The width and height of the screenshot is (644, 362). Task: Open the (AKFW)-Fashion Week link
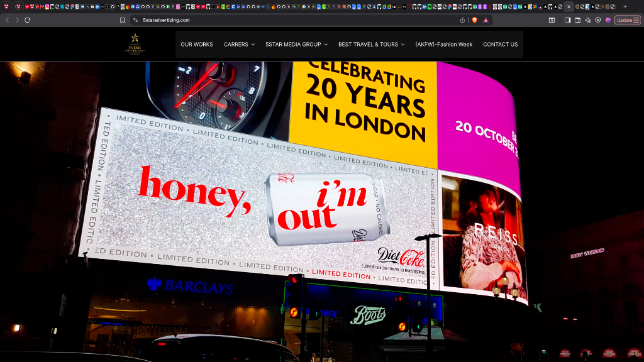tap(443, 45)
